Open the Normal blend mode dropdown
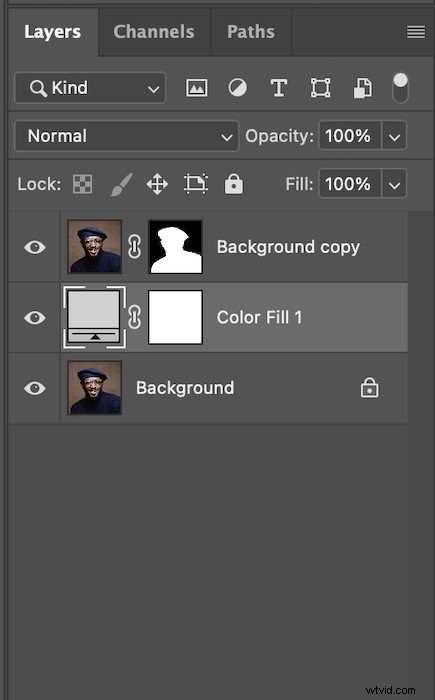Screen dimensions: 435x700 (x=127, y=136)
